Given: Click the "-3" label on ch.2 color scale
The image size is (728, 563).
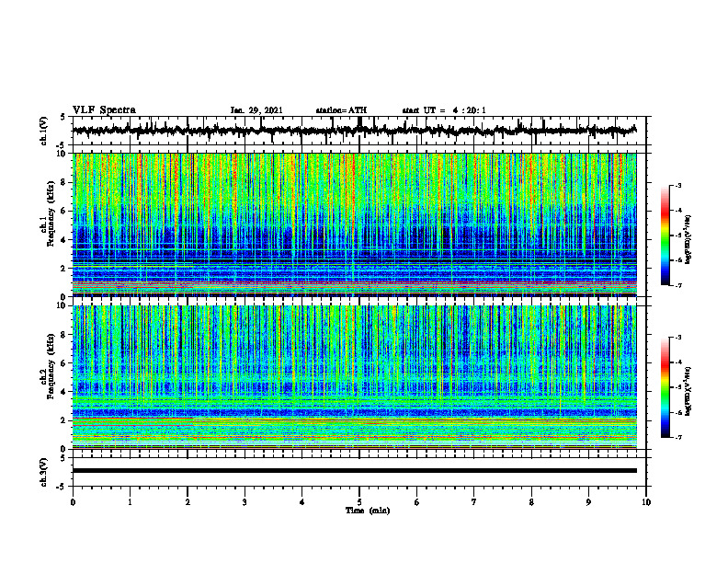Looking at the screenshot, I should (x=677, y=338).
